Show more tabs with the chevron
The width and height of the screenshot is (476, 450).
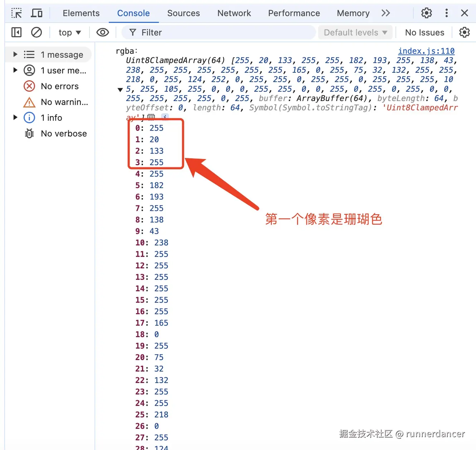[x=385, y=13]
